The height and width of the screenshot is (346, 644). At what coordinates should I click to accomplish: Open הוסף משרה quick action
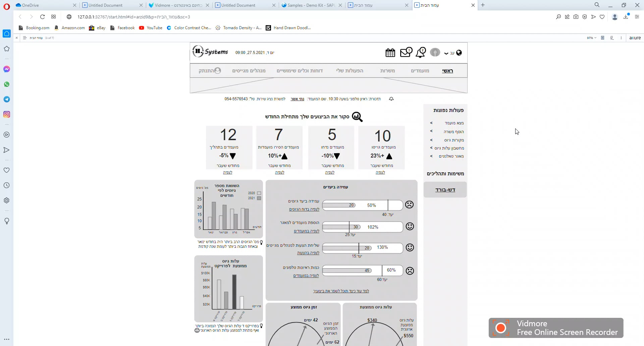tap(453, 132)
